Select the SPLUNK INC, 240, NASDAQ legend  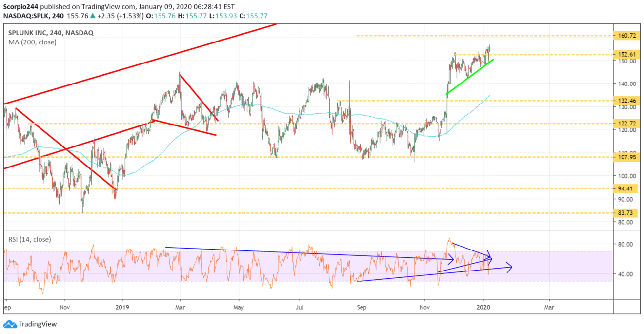pos(51,33)
